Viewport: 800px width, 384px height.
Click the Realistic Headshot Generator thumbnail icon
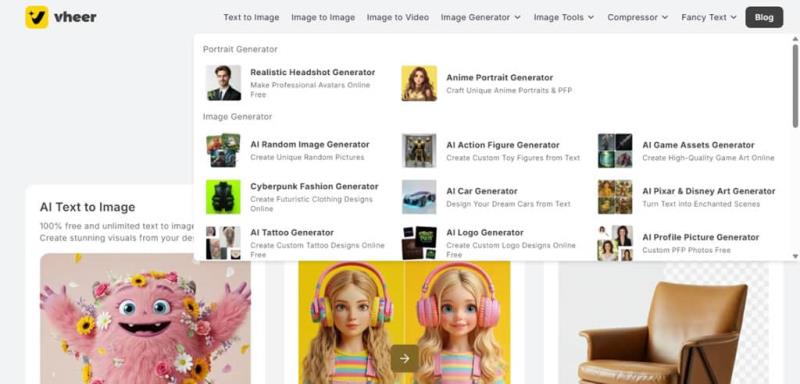point(223,83)
